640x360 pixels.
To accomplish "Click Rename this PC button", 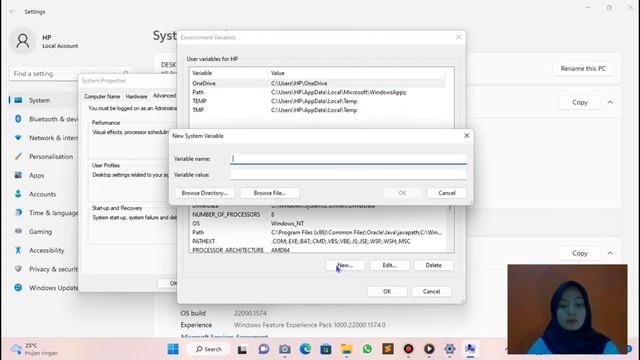I will point(583,69).
